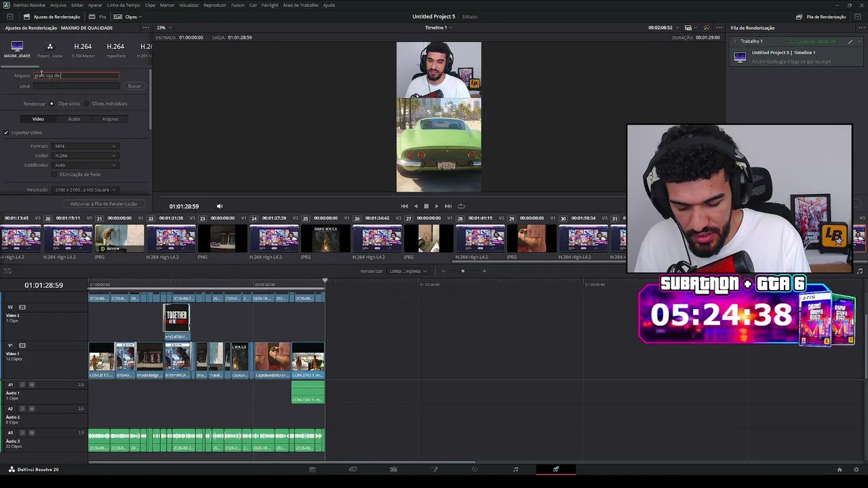Select the Exportar personalizada preset icon
The width and height of the screenshot is (868, 488).
[x=50, y=46]
